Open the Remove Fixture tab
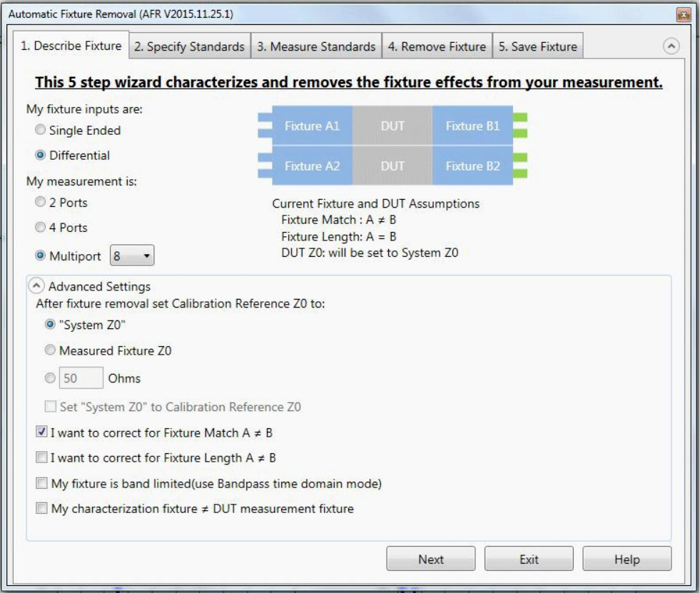 tap(437, 46)
